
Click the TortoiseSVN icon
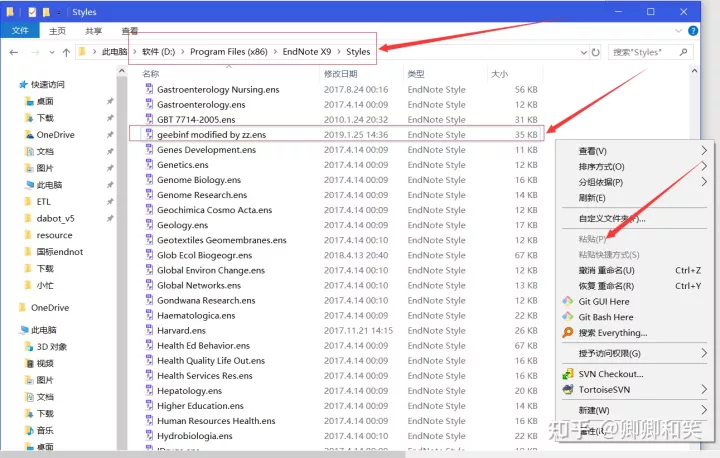tap(568, 390)
